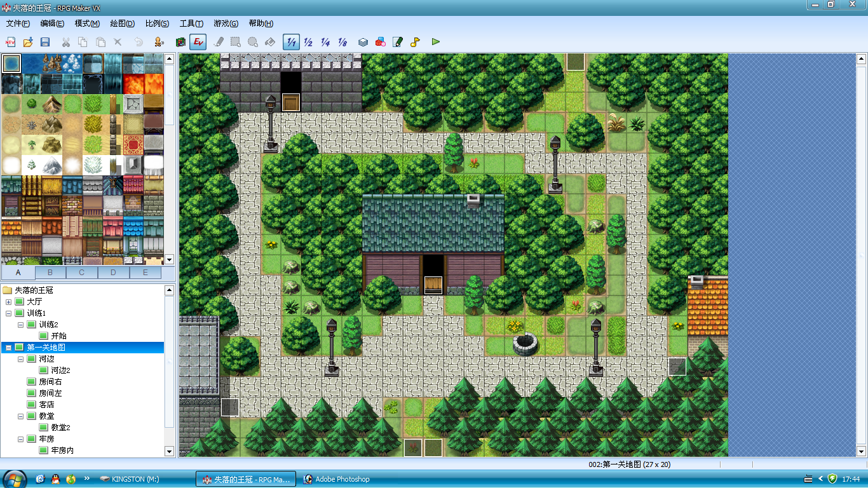Viewport: 868px width, 488px height.
Task: Switch to Map mode cube icon
Action: point(181,42)
